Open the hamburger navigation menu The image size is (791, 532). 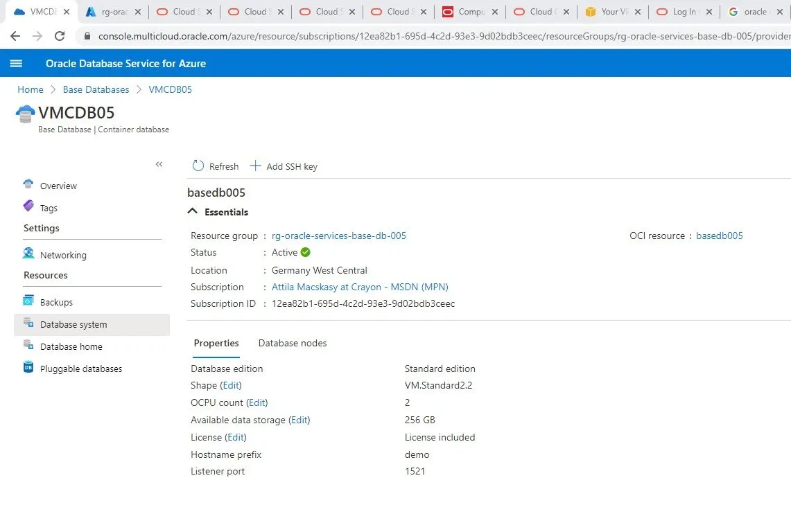(x=16, y=63)
